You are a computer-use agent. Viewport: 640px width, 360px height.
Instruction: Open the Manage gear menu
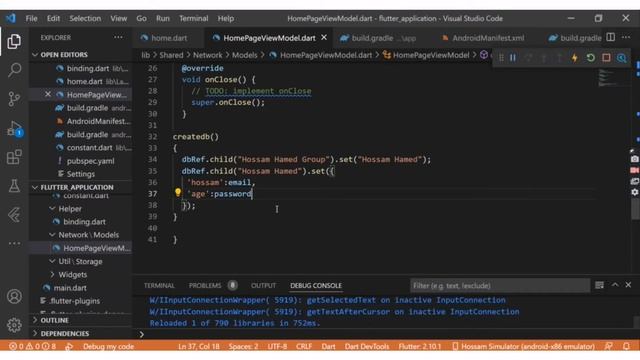[x=14, y=325]
